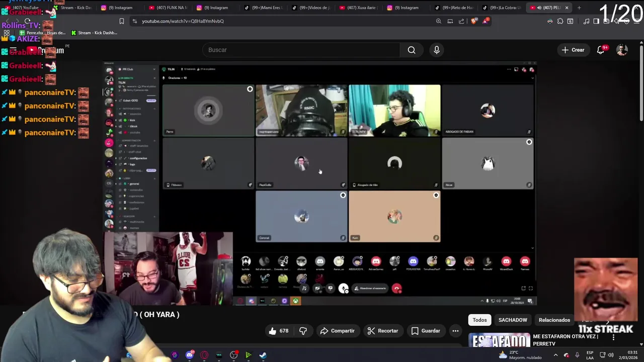Select the SACHADOW filter chip
Image resolution: width=644 pixels, height=362 pixels.
(x=513, y=320)
